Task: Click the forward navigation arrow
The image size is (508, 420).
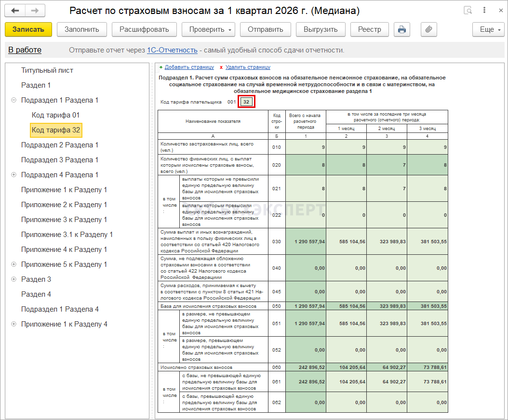Action: click(x=35, y=11)
